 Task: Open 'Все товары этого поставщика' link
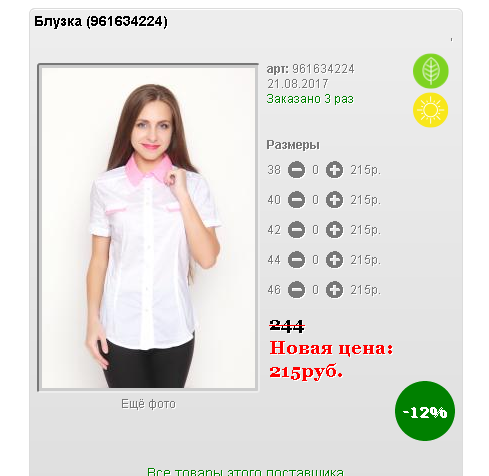(245, 471)
